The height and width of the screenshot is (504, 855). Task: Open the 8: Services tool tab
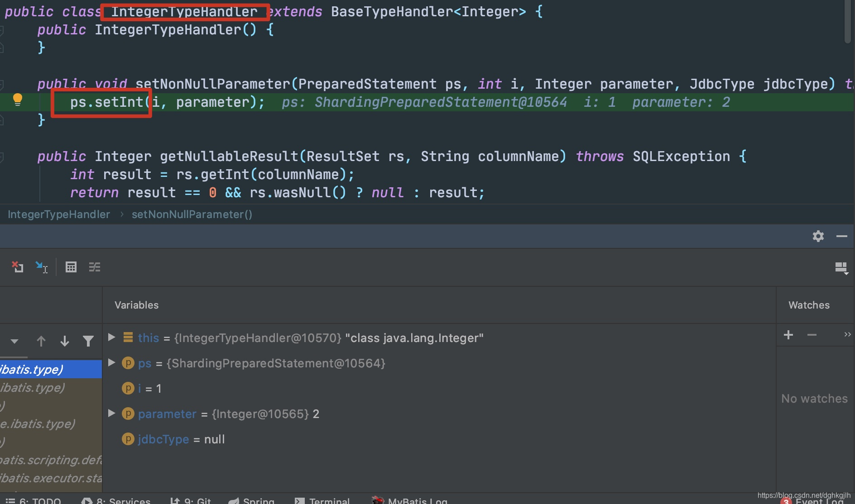(116, 500)
